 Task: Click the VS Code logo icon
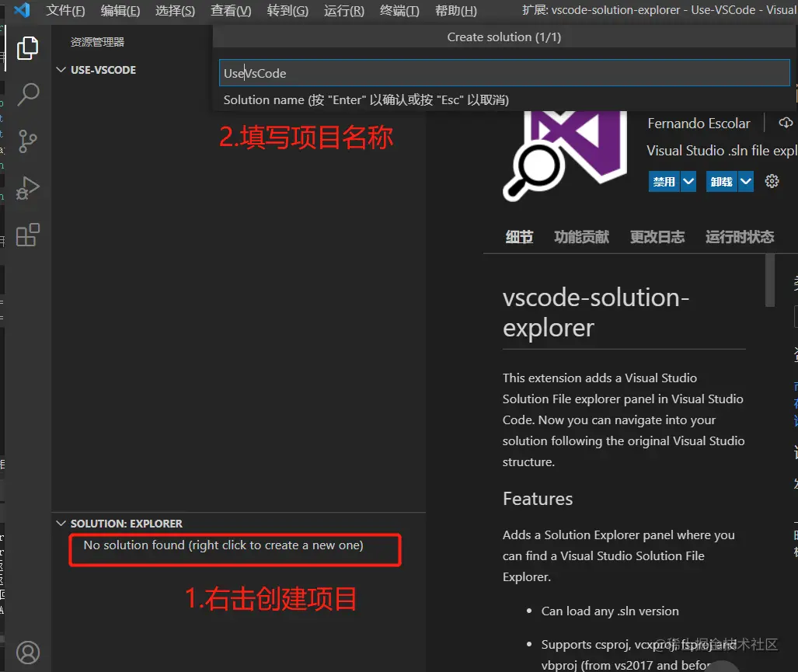point(22,9)
